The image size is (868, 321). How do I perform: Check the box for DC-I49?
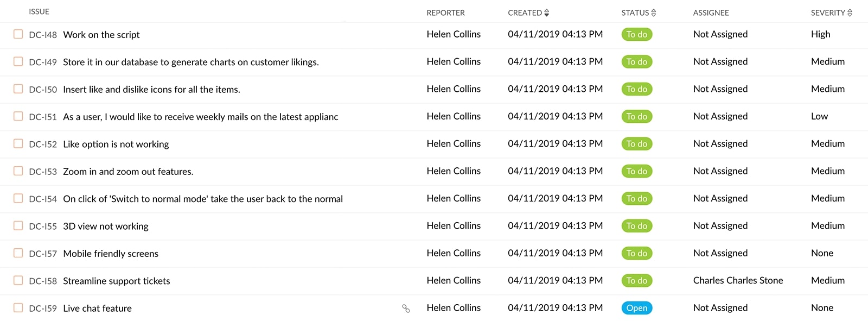[x=18, y=61]
